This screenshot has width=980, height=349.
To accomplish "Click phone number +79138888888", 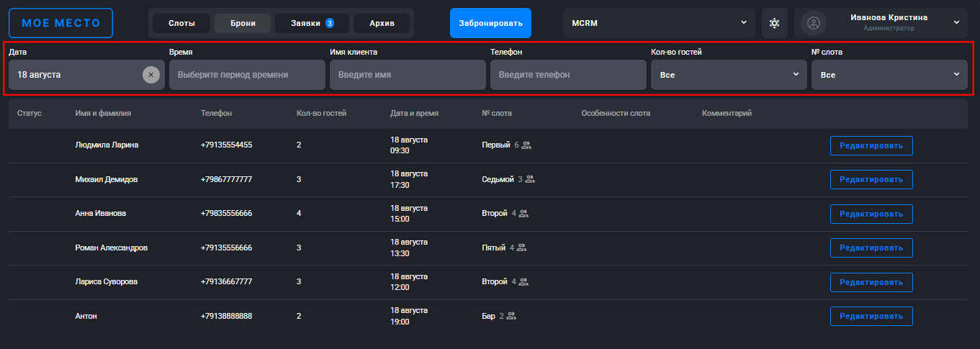I will click(x=226, y=316).
